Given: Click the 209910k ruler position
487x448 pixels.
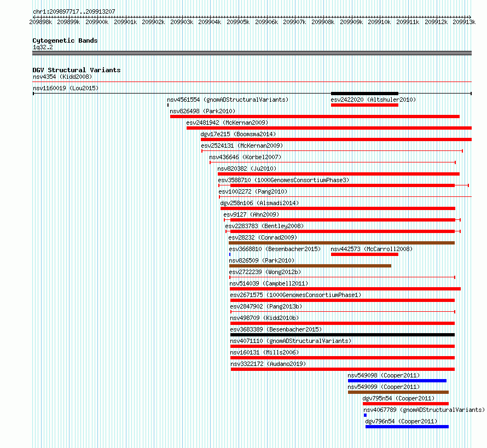Looking at the screenshot, I should 379,22.
